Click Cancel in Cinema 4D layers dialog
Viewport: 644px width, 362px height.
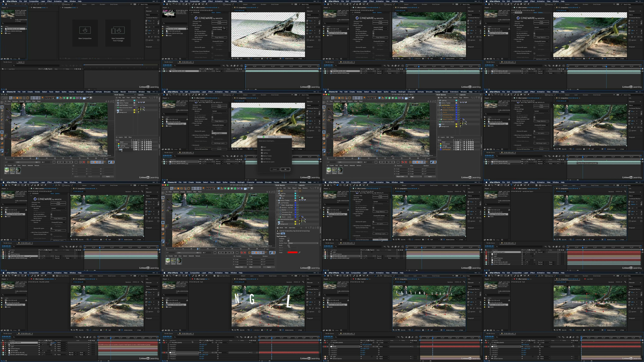(x=275, y=169)
